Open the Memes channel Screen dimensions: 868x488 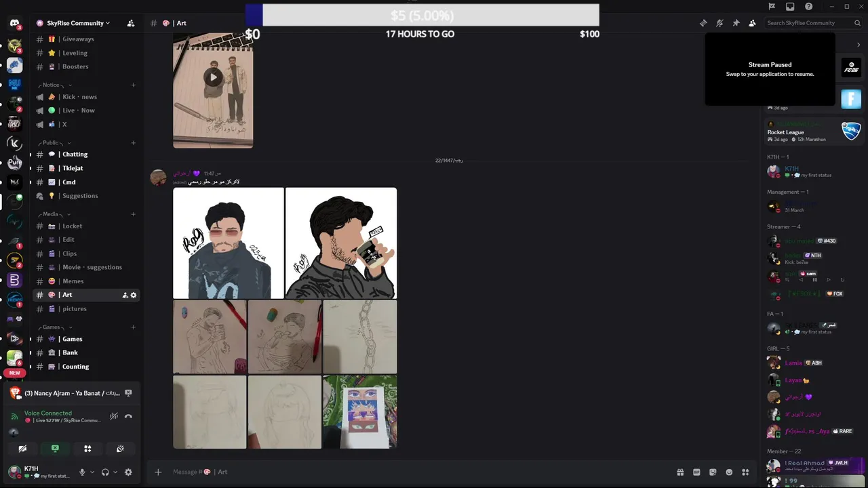[x=86, y=281]
